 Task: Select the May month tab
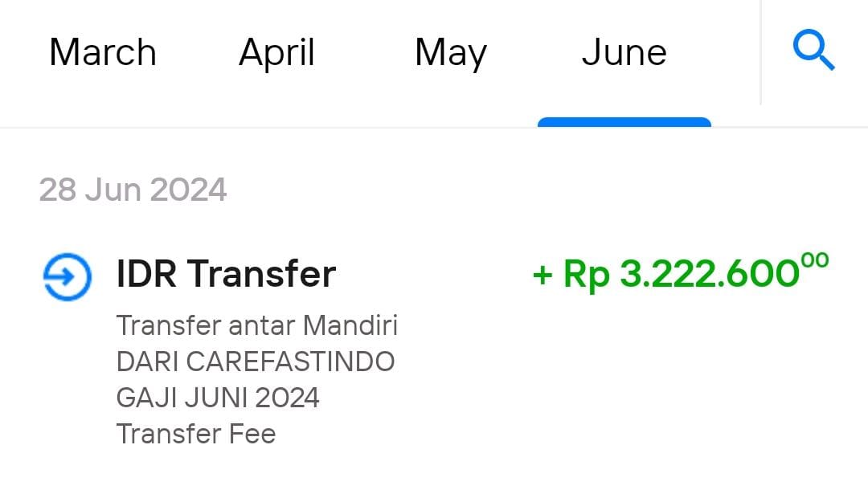tap(451, 54)
